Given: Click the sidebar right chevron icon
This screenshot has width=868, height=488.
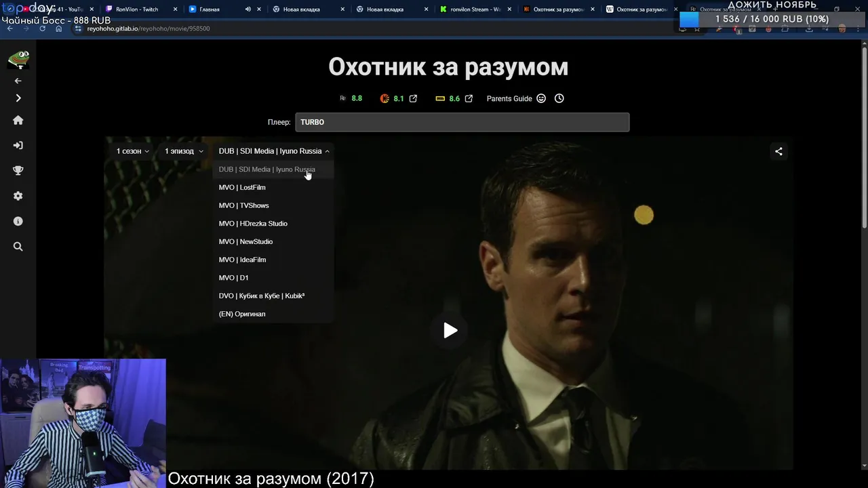Looking at the screenshot, I should pos(18,98).
